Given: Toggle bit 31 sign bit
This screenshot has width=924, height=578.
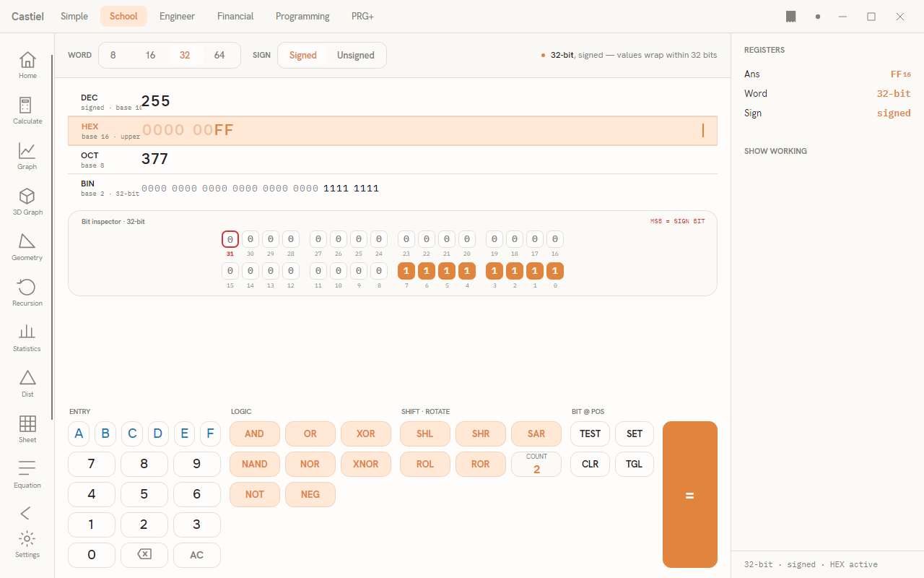Looking at the screenshot, I should (x=230, y=239).
